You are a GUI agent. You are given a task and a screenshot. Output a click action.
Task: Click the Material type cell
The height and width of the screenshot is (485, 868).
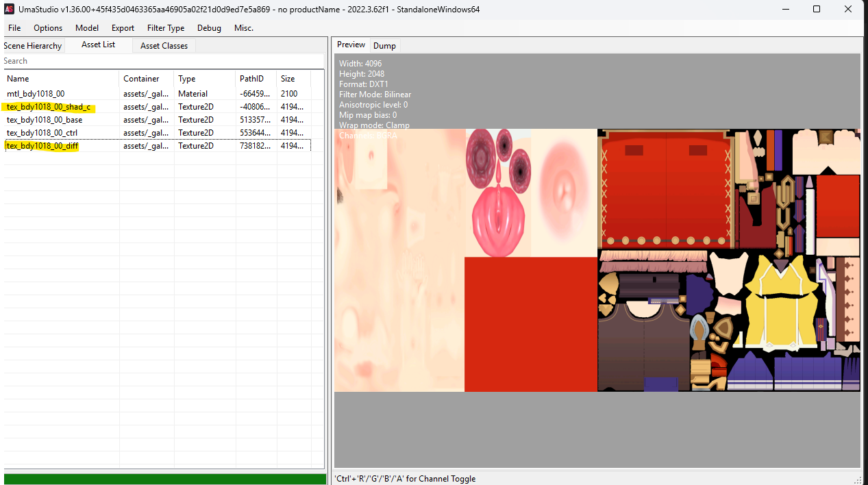(193, 94)
